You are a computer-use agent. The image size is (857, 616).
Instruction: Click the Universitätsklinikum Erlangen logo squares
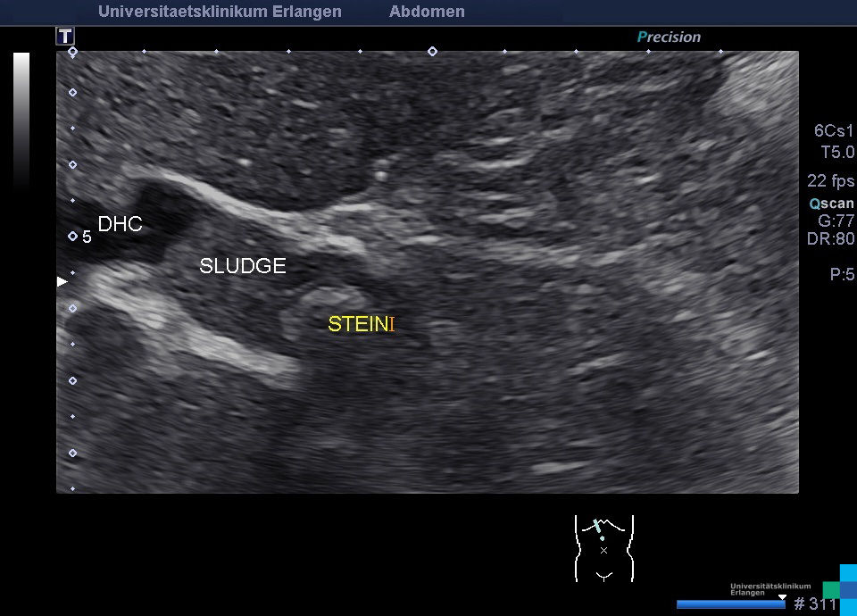(839, 585)
